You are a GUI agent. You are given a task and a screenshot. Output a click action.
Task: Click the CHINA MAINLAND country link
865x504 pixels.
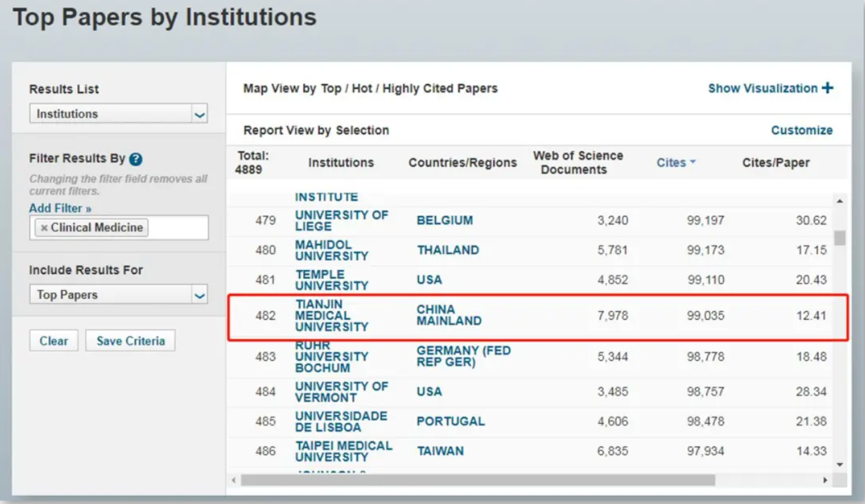coord(449,315)
